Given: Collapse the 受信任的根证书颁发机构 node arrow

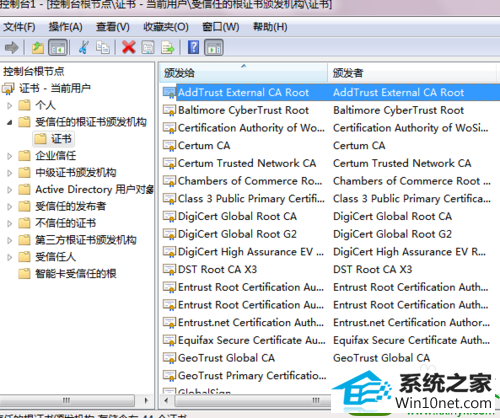Looking at the screenshot, I should 9,122.
